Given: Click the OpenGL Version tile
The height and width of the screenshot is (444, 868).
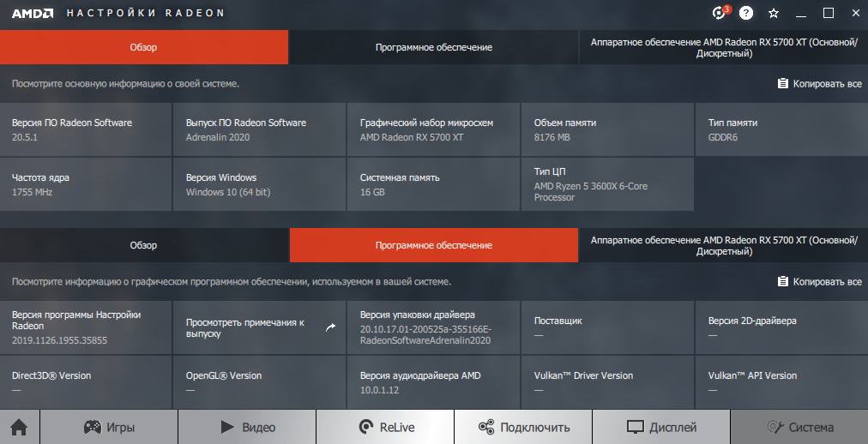Looking at the screenshot, I should pyautogui.click(x=259, y=382).
